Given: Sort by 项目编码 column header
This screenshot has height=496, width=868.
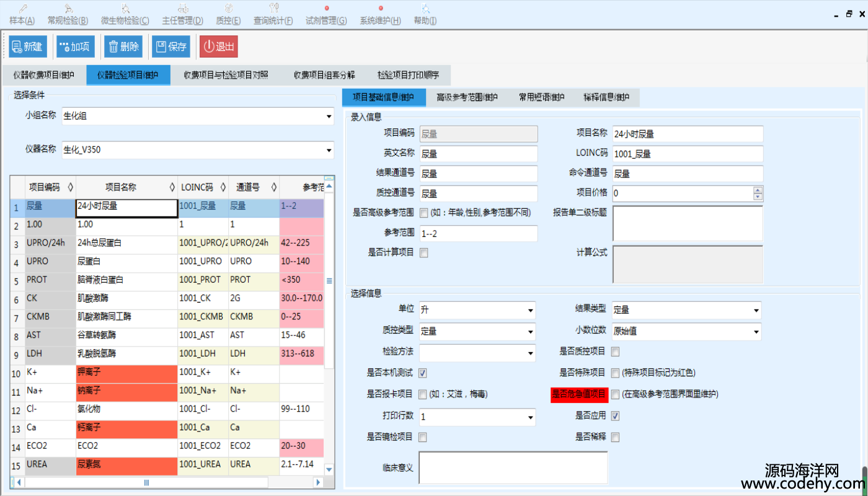Looking at the screenshot, I should coord(49,187).
